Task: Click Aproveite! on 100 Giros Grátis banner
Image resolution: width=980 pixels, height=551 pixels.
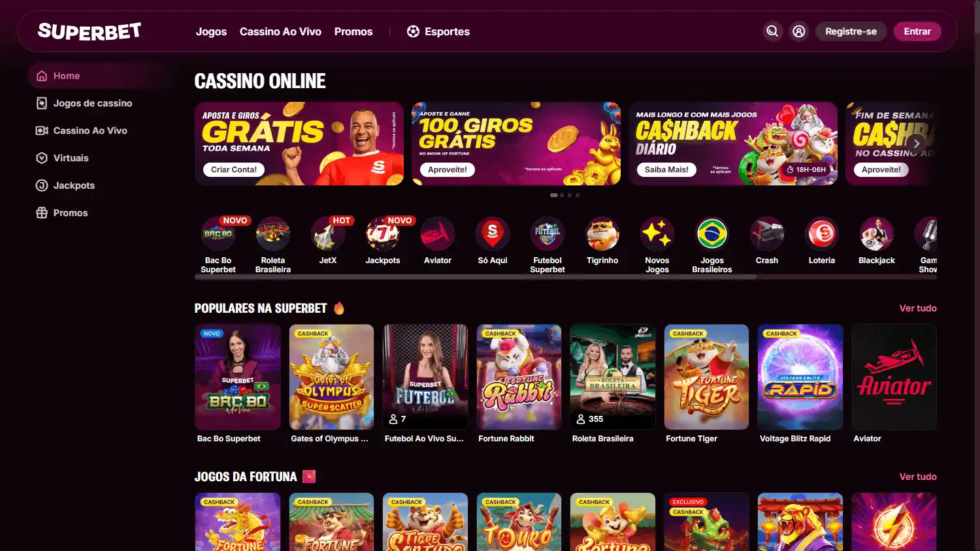Action: point(448,170)
